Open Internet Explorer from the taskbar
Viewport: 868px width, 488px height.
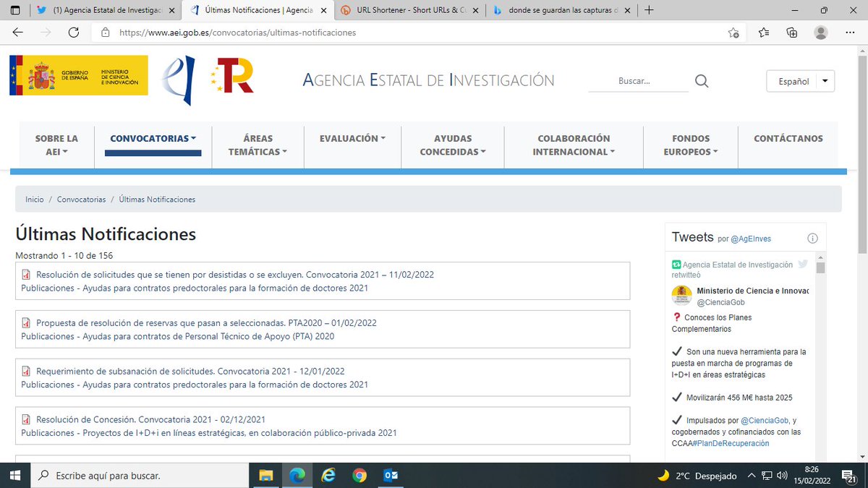tap(329, 475)
